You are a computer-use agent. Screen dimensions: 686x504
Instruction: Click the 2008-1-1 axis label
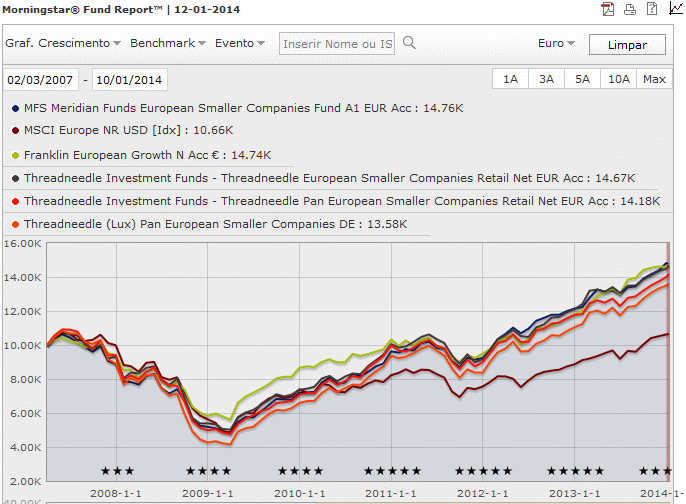point(116,494)
